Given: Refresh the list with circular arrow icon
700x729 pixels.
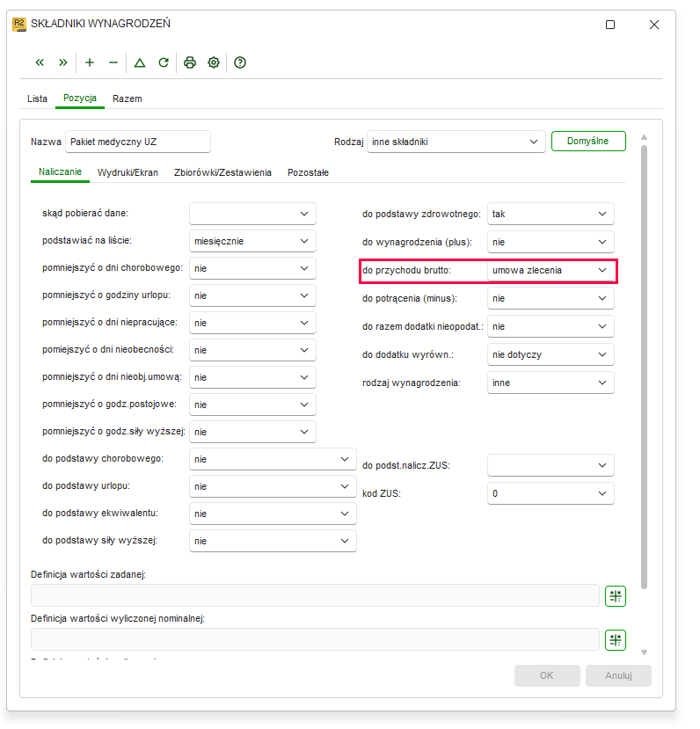Looking at the screenshot, I should click(164, 62).
